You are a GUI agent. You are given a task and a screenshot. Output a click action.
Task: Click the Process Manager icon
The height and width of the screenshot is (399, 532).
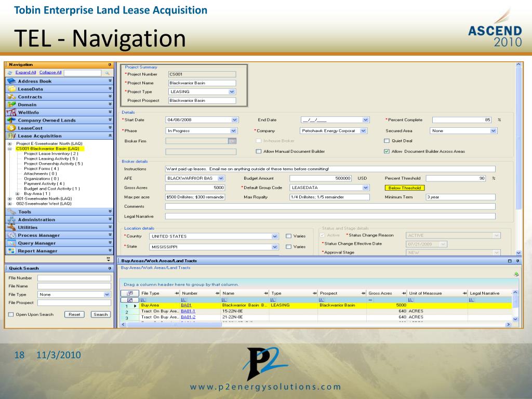[11, 235]
